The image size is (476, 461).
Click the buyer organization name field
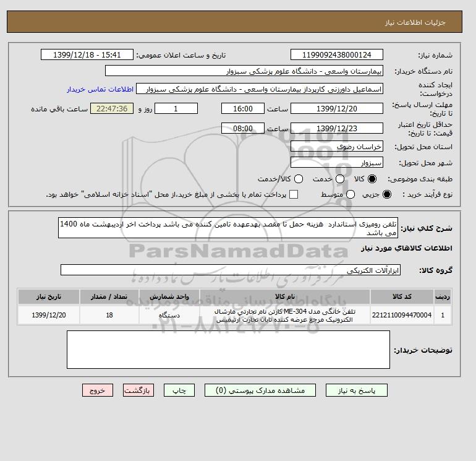(244, 71)
